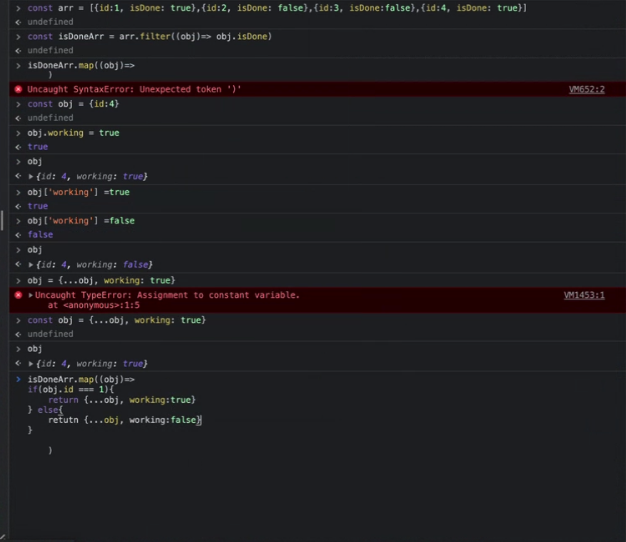Click the blue console input prompt chevron
Viewport: 626px width, 542px height.
pyautogui.click(x=18, y=379)
